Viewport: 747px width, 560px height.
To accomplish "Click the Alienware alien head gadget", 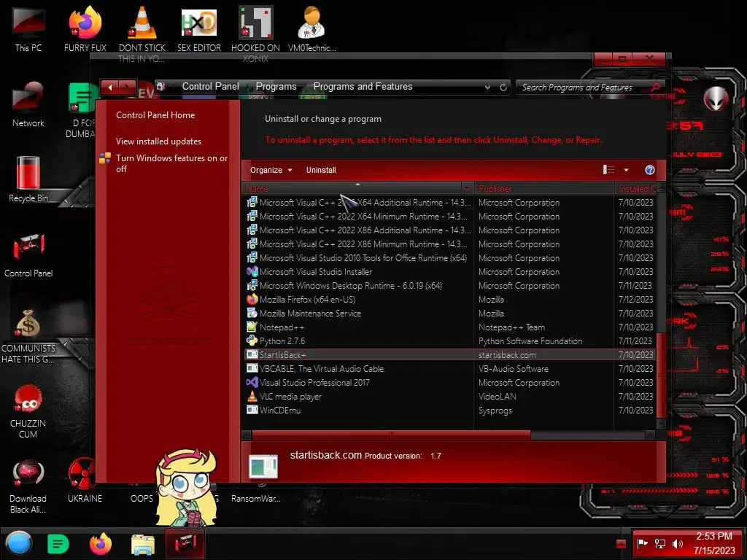I will point(716,98).
